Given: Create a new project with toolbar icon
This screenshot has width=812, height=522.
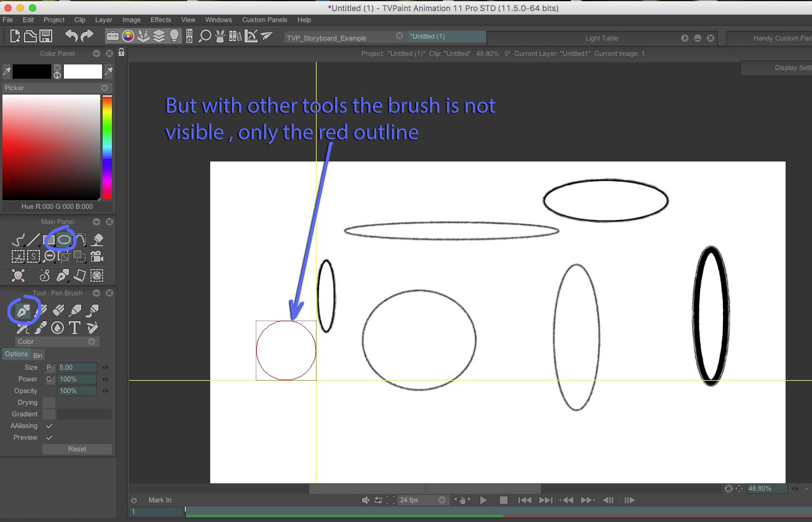Looking at the screenshot, I should 15,36.
